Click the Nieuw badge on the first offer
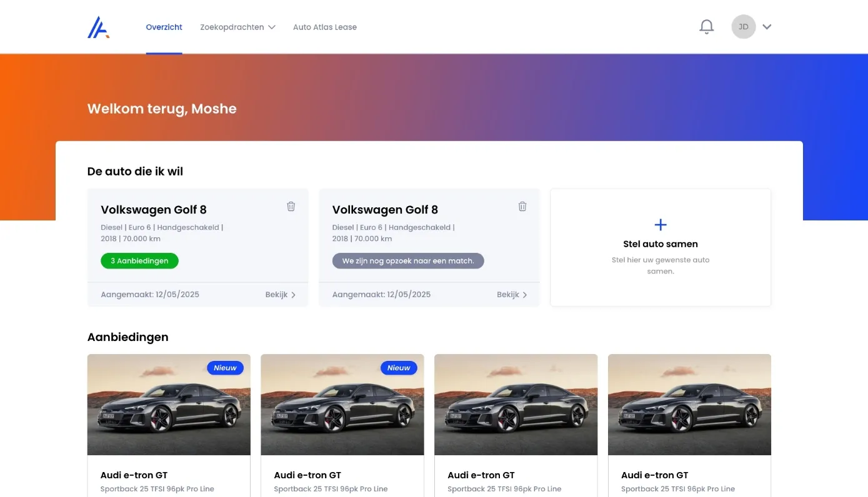This screenshot has height=497, width=868. click(225, 368)
